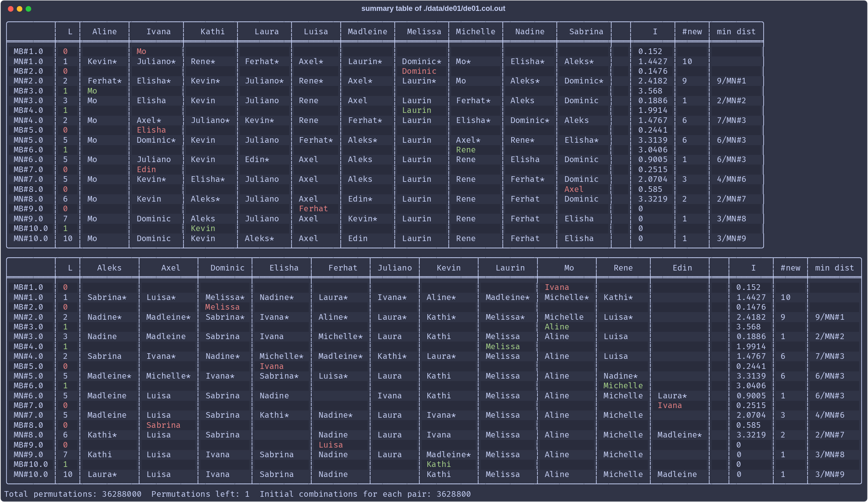Close the terminal window with the red button
Screen dimensions: 868x502
(11, 9)
